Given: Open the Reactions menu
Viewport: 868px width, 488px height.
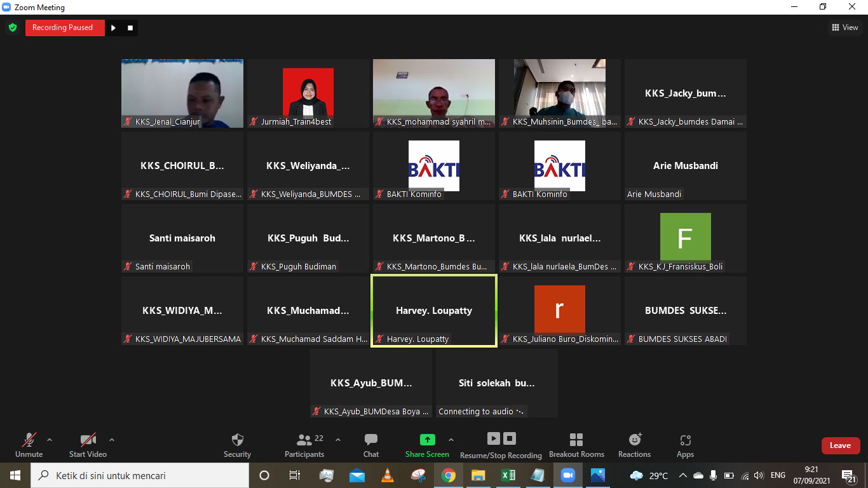Looking at the screenshot, I should coord(634,445).
